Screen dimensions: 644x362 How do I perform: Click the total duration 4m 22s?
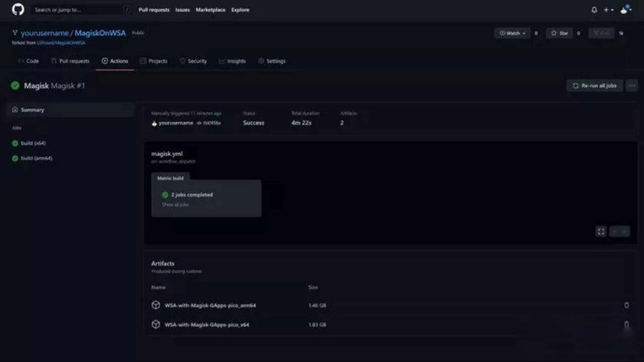(301, 123)
